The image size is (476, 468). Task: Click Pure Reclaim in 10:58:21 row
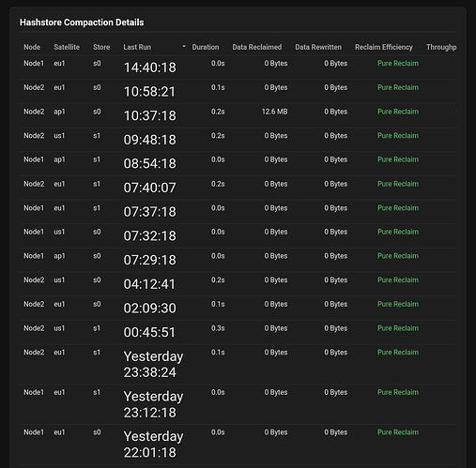[398, 87]
